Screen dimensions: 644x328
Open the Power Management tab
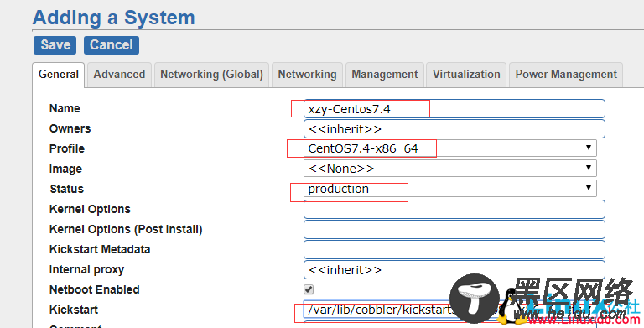click(566, 75)
